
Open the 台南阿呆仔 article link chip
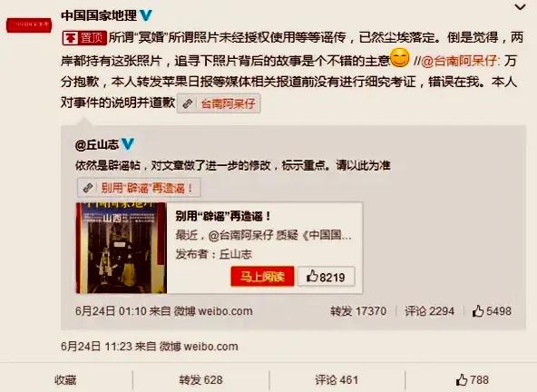pyautogui.click(x=219, y=103)
